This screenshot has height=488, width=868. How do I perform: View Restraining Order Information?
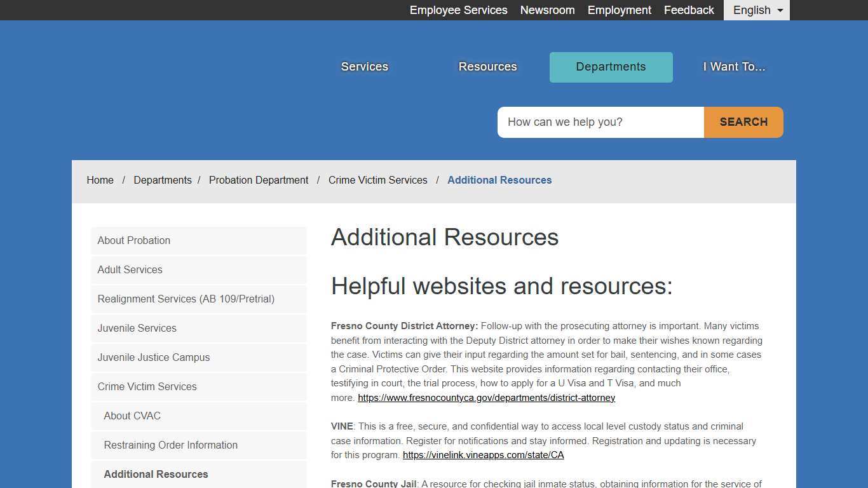tap(170, 445)
